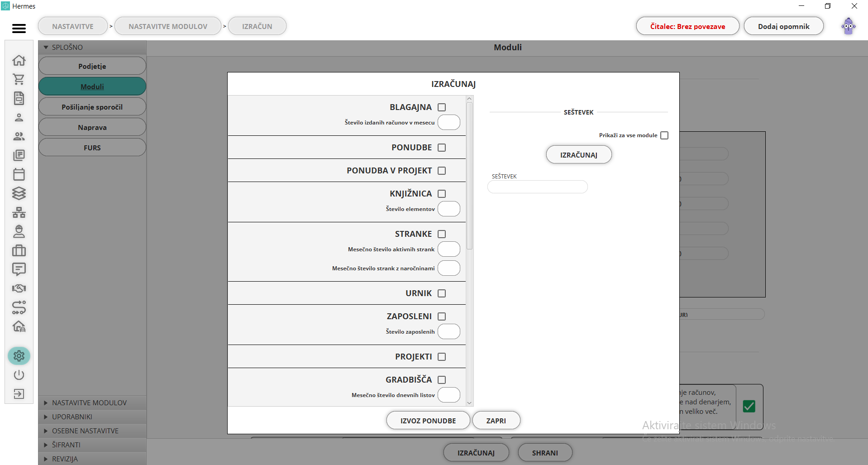Click IZRAČUNAJ button in the SEŠTEVEK panel
Viewport: 868px width, 465px height.
[x=579, y=155]
